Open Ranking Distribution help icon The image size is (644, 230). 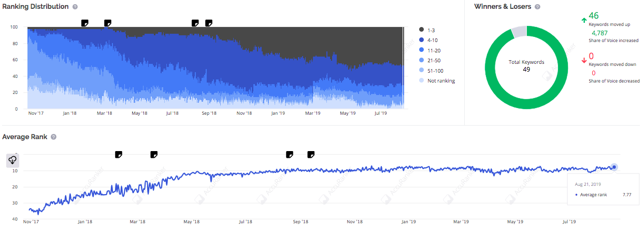tap(75, 7)
